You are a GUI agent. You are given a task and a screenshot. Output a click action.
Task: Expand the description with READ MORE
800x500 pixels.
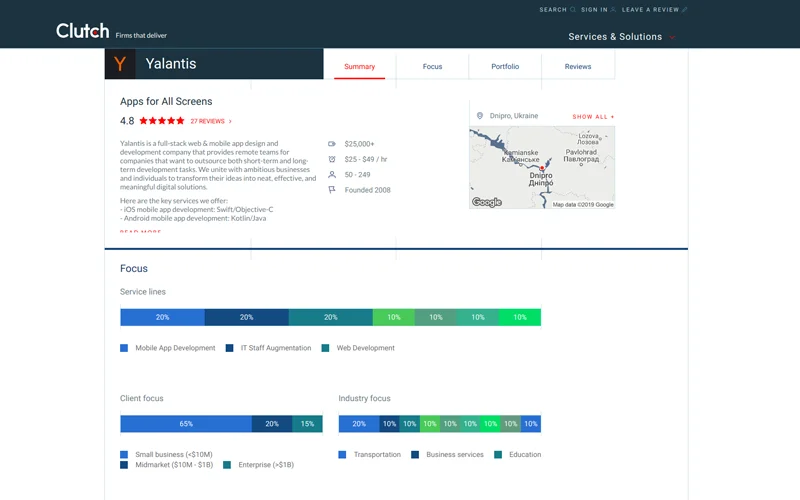pyautogui.click(x=140, y=232)
